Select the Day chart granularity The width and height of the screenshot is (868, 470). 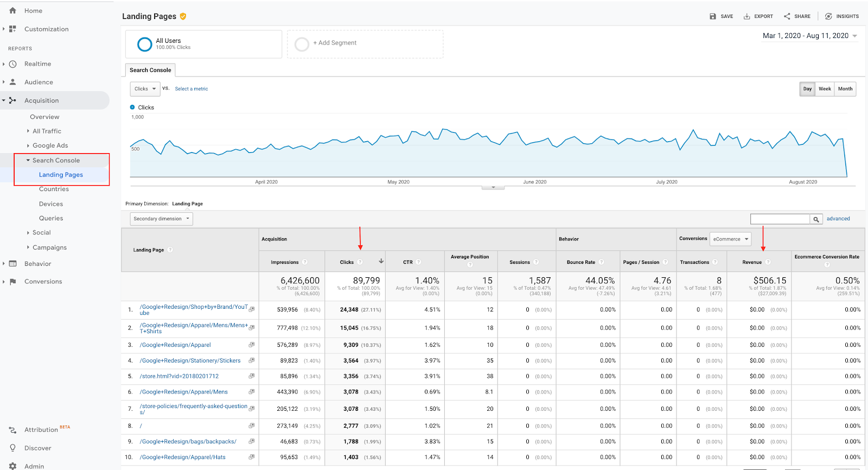tap(807, 89)
